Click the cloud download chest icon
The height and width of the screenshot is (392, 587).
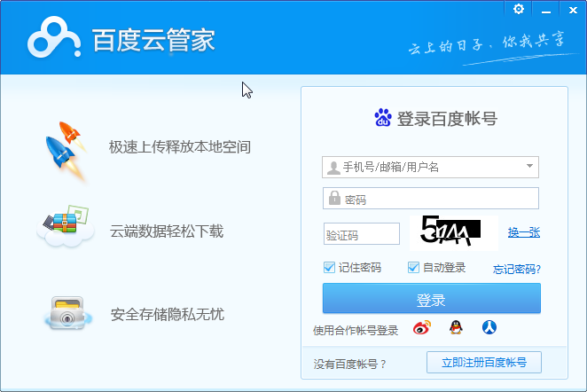click(66, 226)
